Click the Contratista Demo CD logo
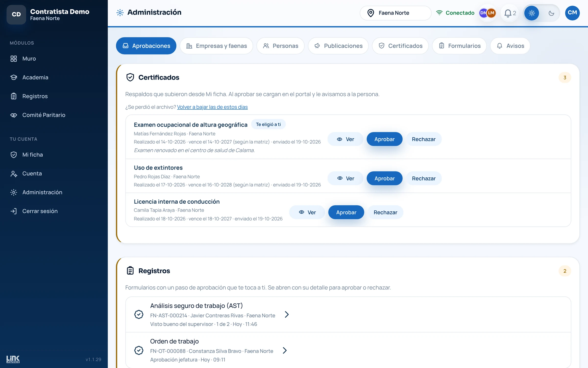The image size is (588, 368). pyautogui.click(x=16, y=14)
